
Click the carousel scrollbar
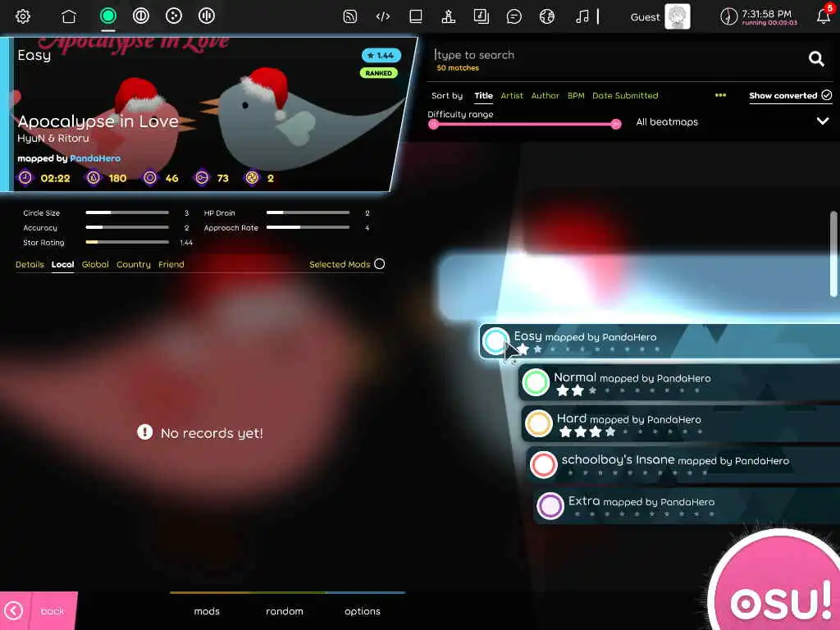click(833, 253)
